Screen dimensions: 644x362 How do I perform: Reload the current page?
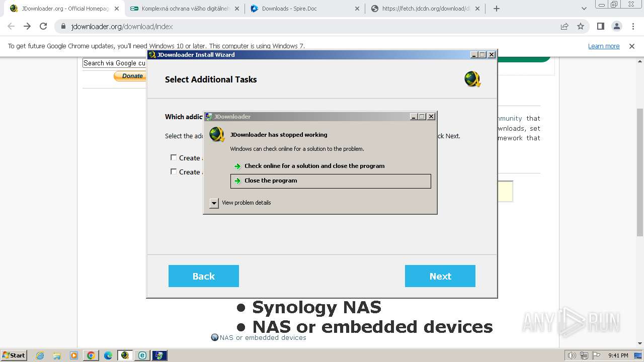point(43,26)
